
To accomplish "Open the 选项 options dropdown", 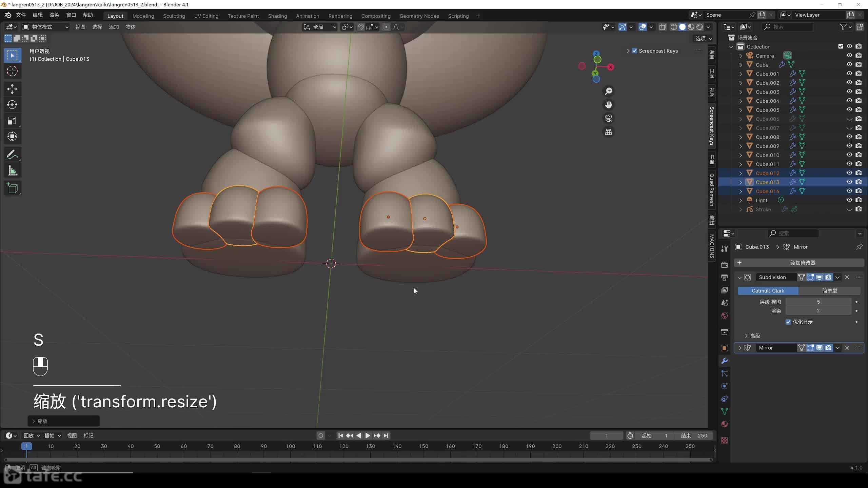I will (x=704, y=38).
